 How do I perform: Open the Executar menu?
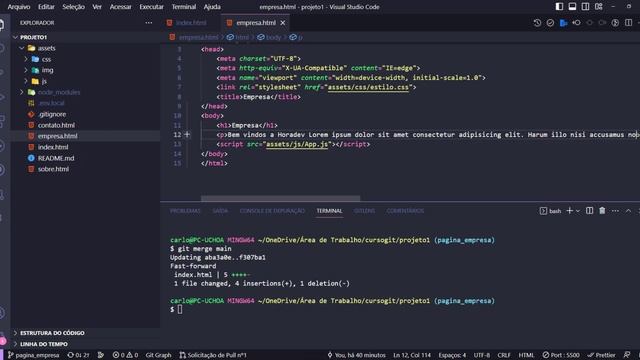point(151,7)
